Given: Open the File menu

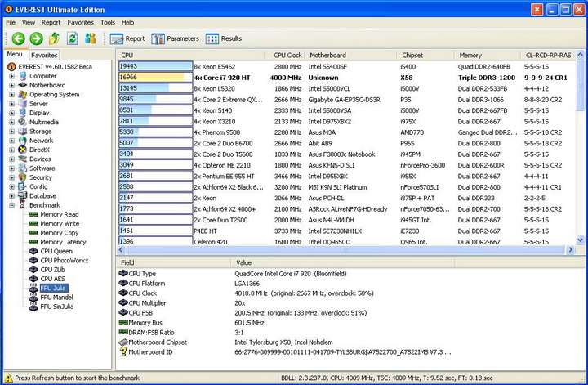Looking at the screenshot, I should click(11, 23).
